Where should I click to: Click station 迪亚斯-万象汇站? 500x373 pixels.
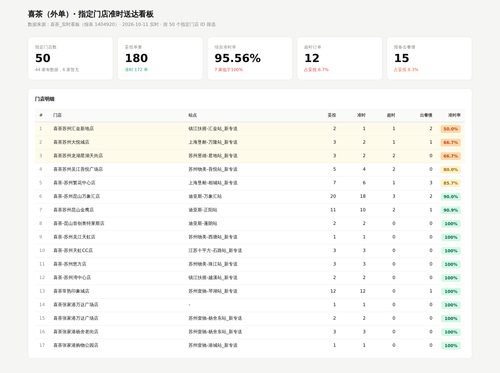tap(205, 196)
